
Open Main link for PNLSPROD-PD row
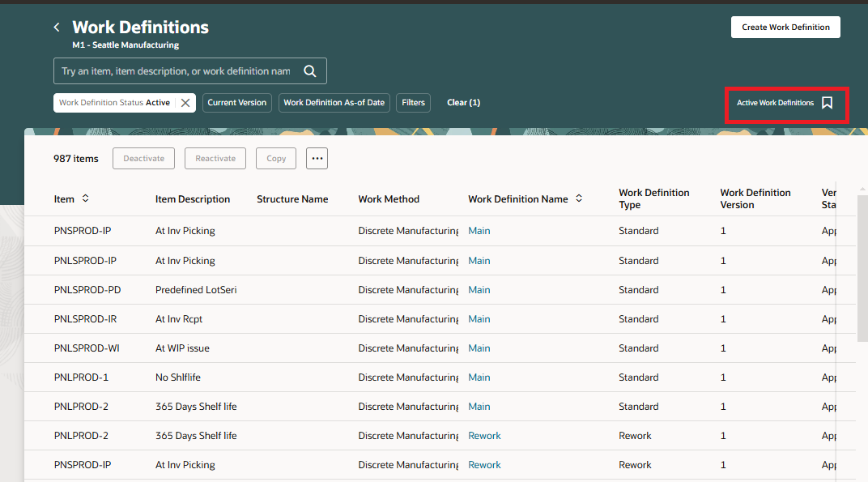(479, 290)
